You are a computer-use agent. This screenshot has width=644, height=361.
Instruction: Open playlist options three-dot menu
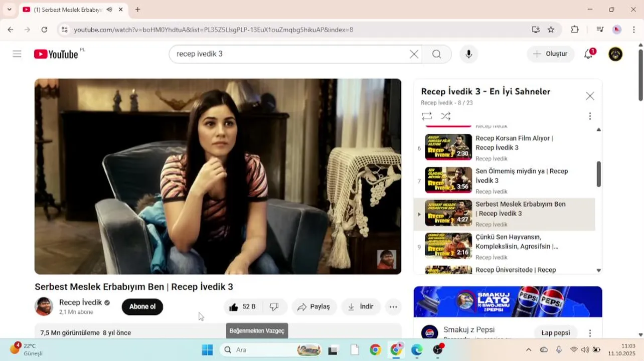tap(590, 116)
